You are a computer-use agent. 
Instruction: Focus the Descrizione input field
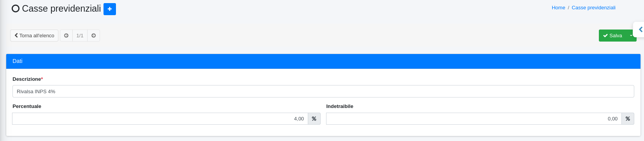point(323,91)
